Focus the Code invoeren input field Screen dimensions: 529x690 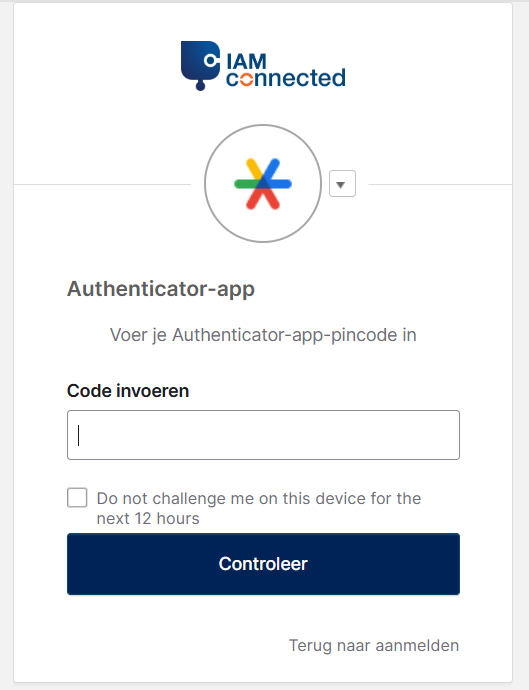tap(263, 435)
